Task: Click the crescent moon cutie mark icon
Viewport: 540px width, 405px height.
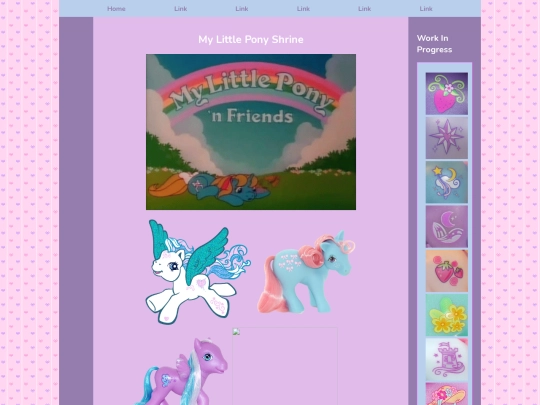Action: click(447, 226)
